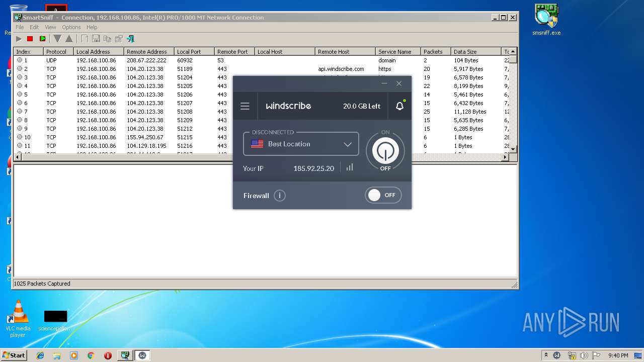This screenshot has height=362, width=644.
Task: Open File menu in SmartSniff
Action: [20, 27]
